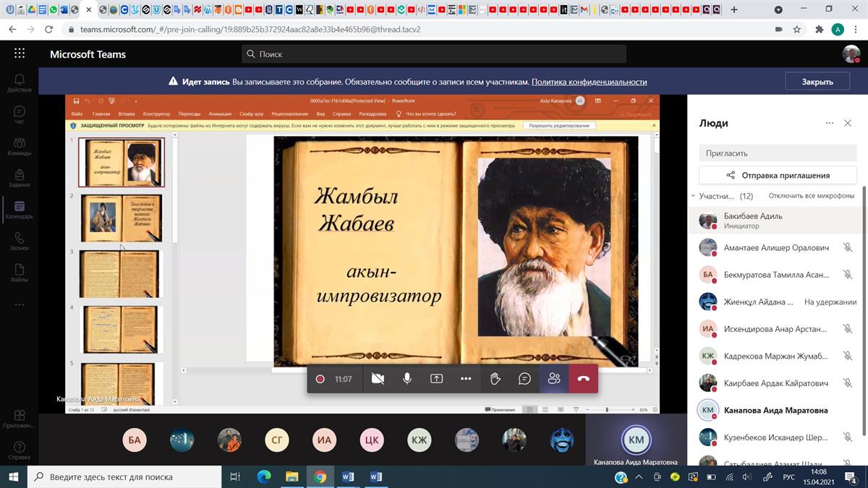Open more actions in the meeting toolbar

pyautogui.click(x=466, y=379)
